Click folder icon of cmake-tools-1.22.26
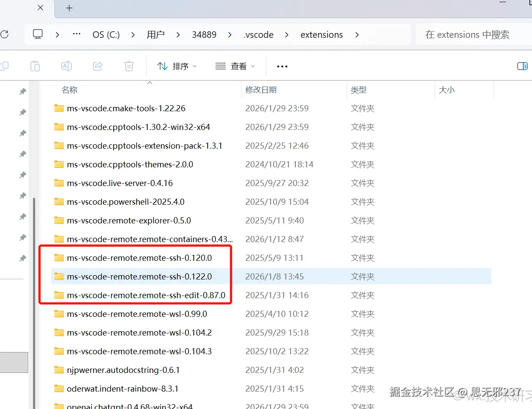 click(x=59, y=108)
